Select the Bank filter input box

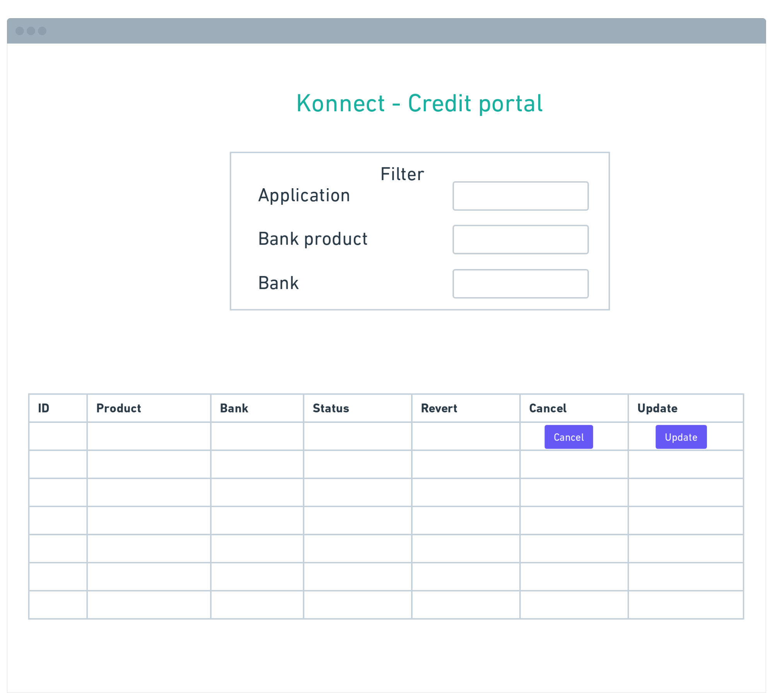click(x=520, y=284)
